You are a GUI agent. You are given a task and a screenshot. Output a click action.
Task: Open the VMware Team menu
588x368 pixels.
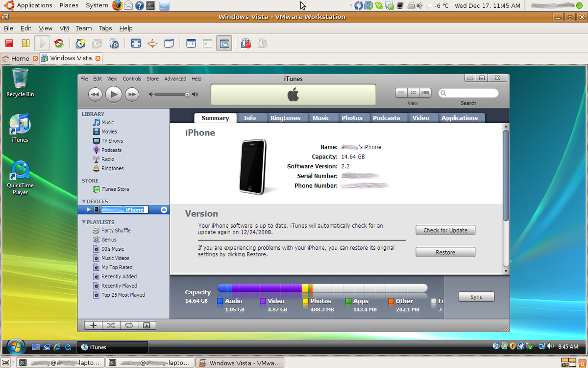(84, 28)
